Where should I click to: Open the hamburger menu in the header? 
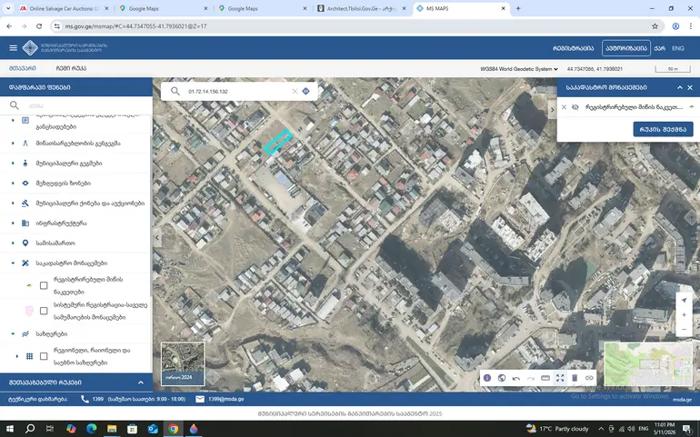coord(13,48)
